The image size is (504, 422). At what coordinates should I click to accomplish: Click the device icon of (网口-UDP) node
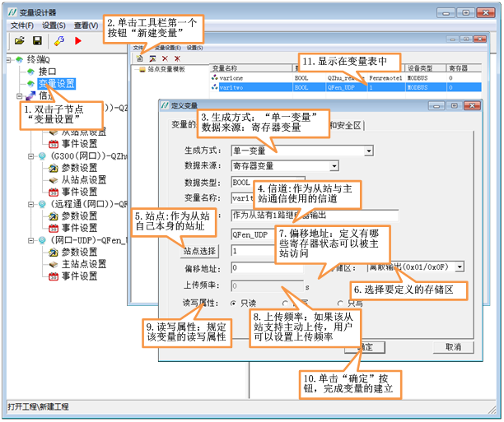(42, 240)
